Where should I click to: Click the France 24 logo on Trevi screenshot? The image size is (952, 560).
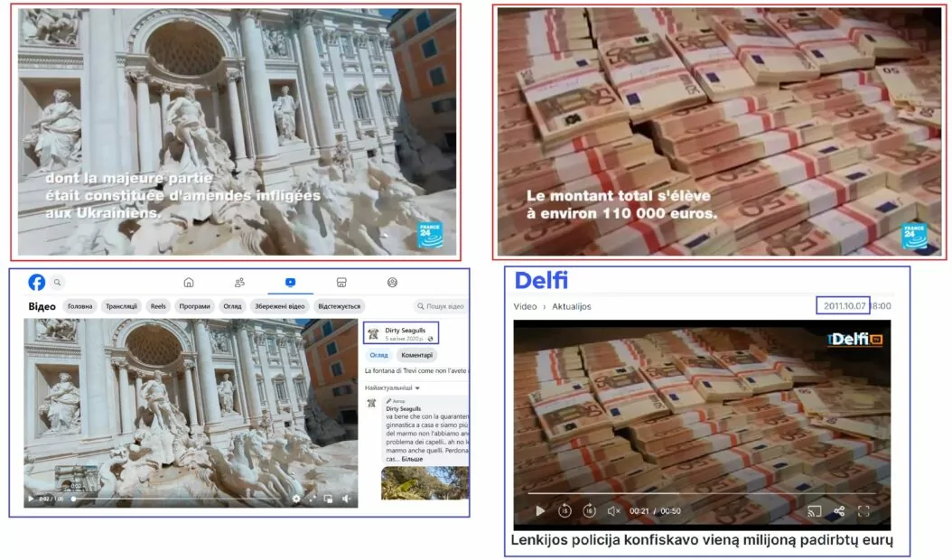click(430, 235)
